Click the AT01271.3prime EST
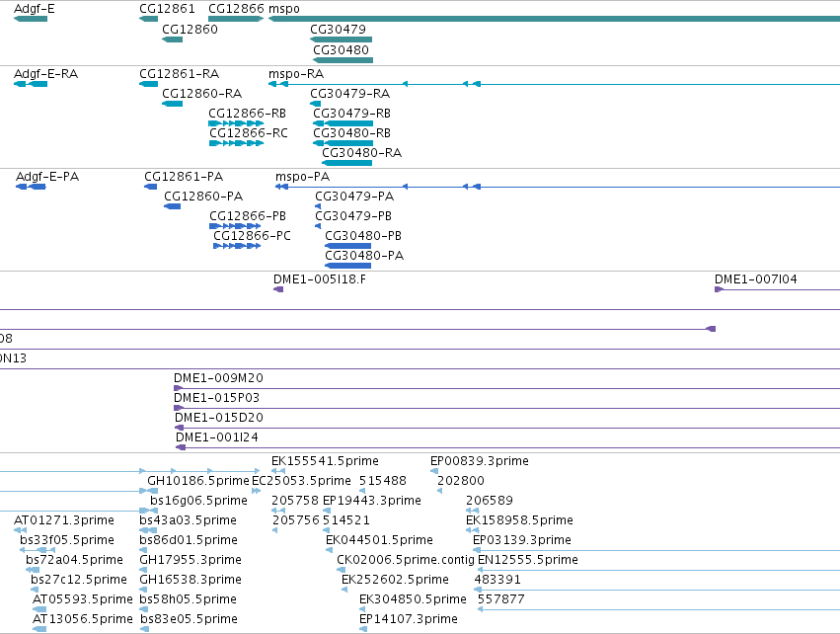 [21, 530]
